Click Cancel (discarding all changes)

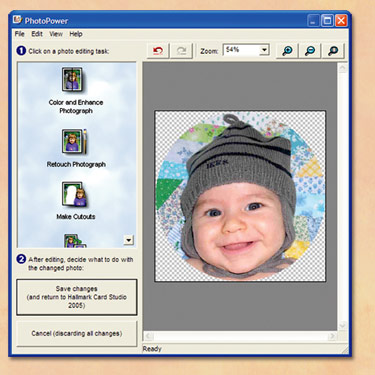coord(77,333)
